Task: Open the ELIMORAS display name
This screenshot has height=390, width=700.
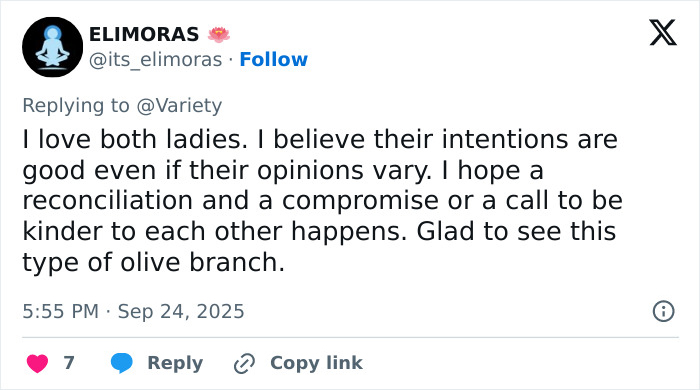Action: (x=144, y=34)
